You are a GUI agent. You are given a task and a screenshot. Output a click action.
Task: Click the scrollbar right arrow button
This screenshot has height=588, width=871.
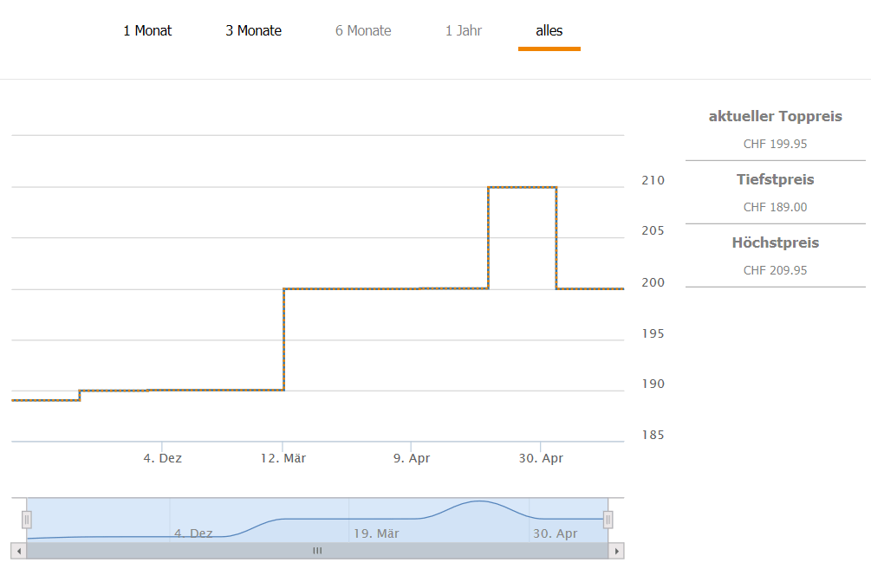pyautogui.click(x=616, y=551)
